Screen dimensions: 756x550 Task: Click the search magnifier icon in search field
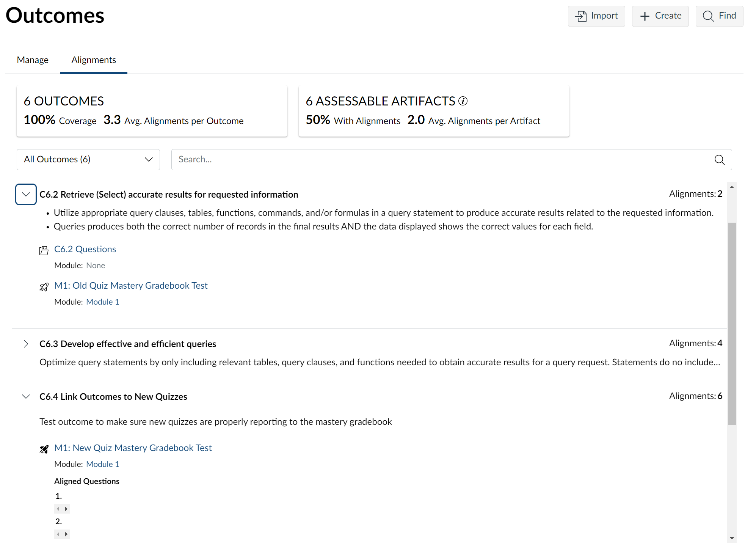[x=719, y=160]
